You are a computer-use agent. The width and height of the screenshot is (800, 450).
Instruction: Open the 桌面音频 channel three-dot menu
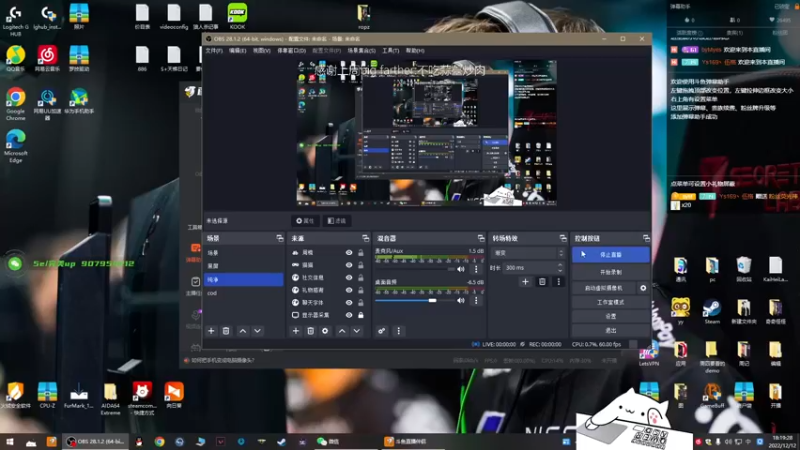tap(476, 301)
